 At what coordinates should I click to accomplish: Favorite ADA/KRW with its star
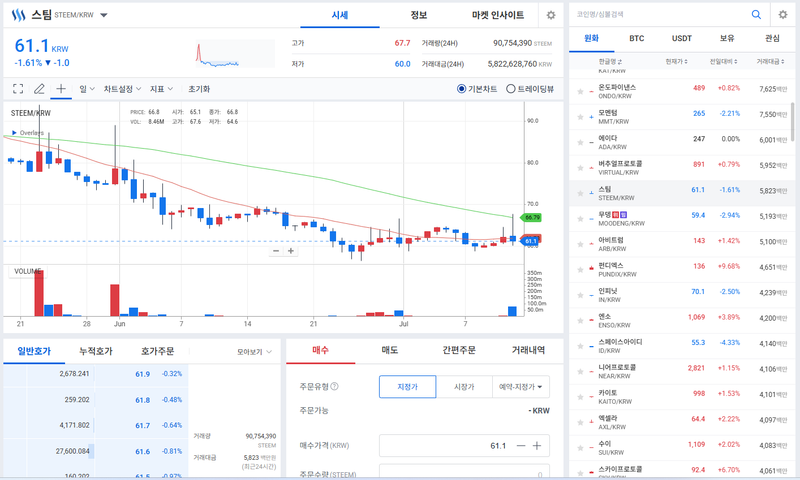(580, 142)
